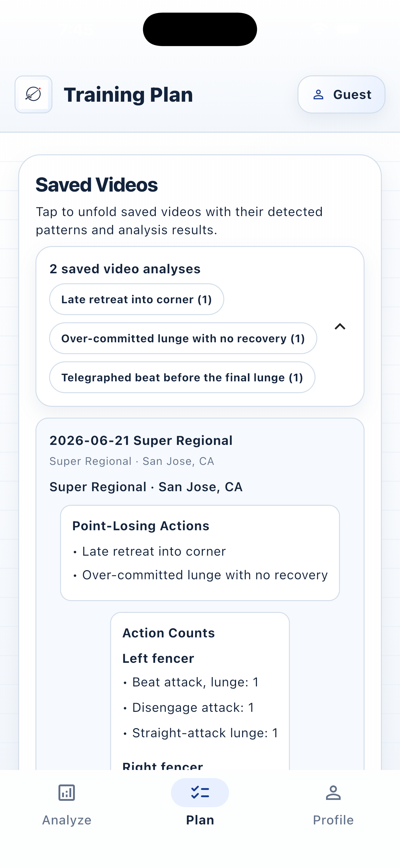Image resolution: width=400 pixels, height=868 pixels.
Task: Tap the Plan checklist icon
Action: 200,793
